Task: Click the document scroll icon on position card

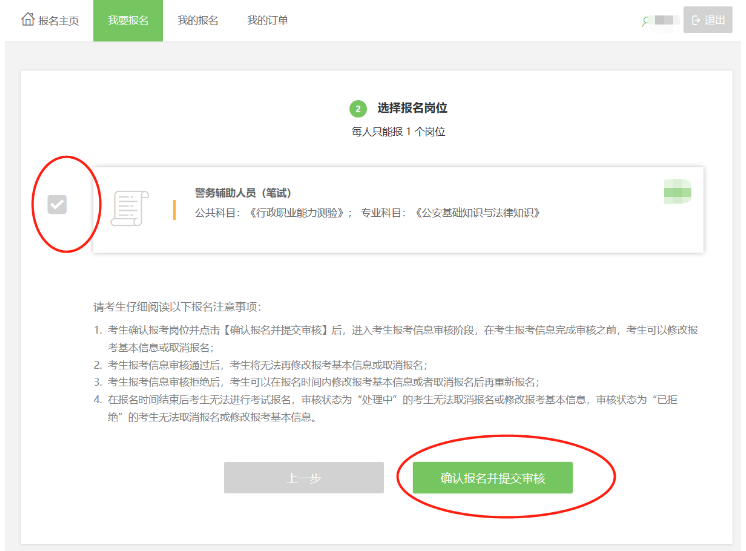Action: point(127,207)
